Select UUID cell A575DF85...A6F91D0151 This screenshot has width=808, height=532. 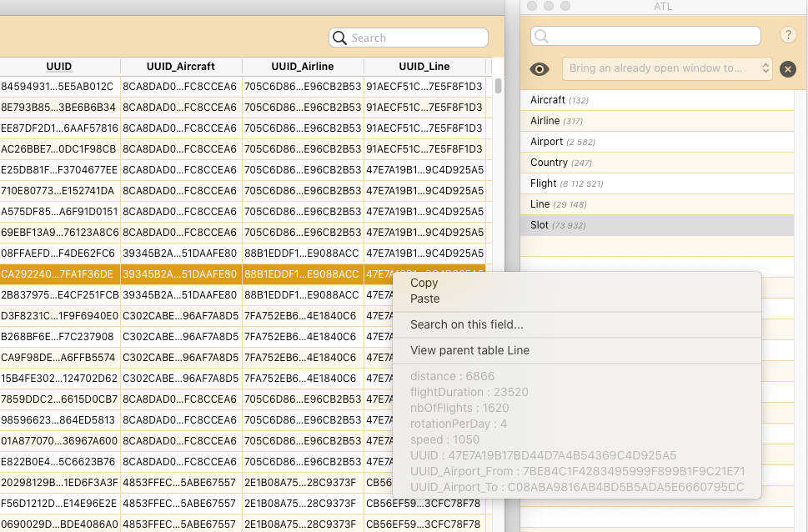(x=60, y=212)
